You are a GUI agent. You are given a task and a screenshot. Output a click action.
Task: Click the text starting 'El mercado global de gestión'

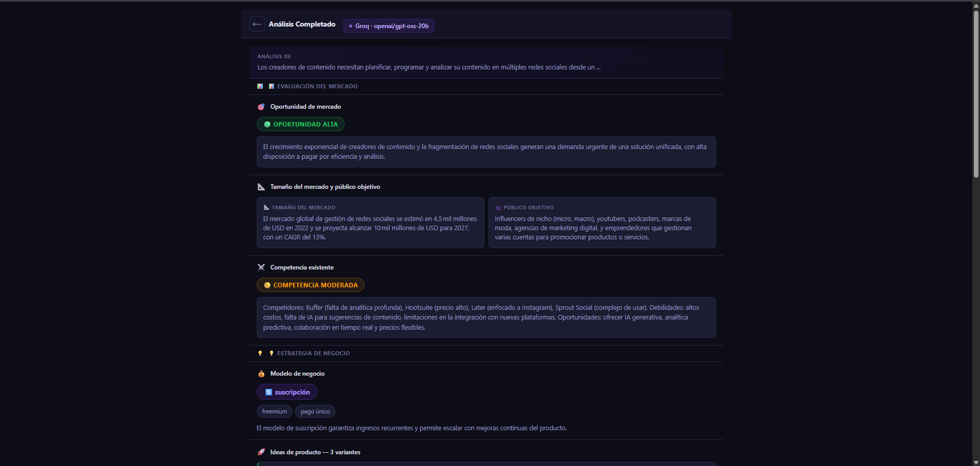(370, 228)
